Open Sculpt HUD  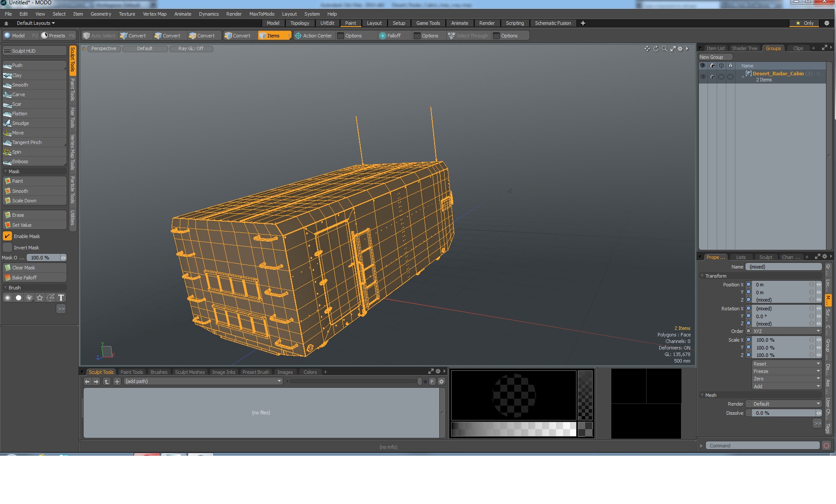click(34, 51)
